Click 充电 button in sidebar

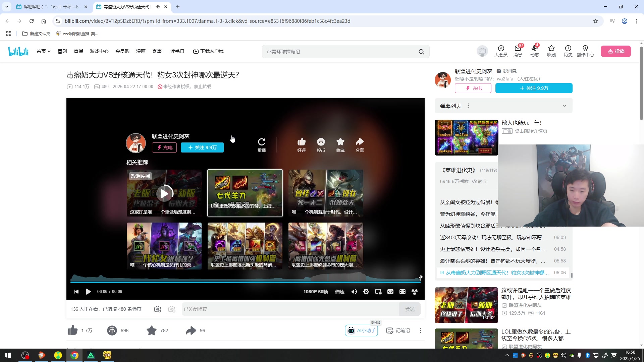(x=473, y=88)
